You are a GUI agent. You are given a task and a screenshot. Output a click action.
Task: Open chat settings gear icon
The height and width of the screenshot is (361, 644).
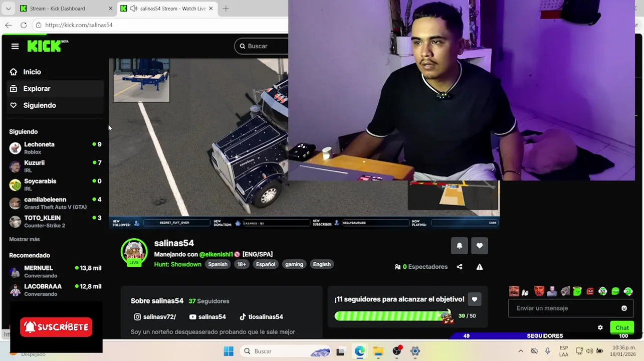pyautogui.click(x=600, y=327)
